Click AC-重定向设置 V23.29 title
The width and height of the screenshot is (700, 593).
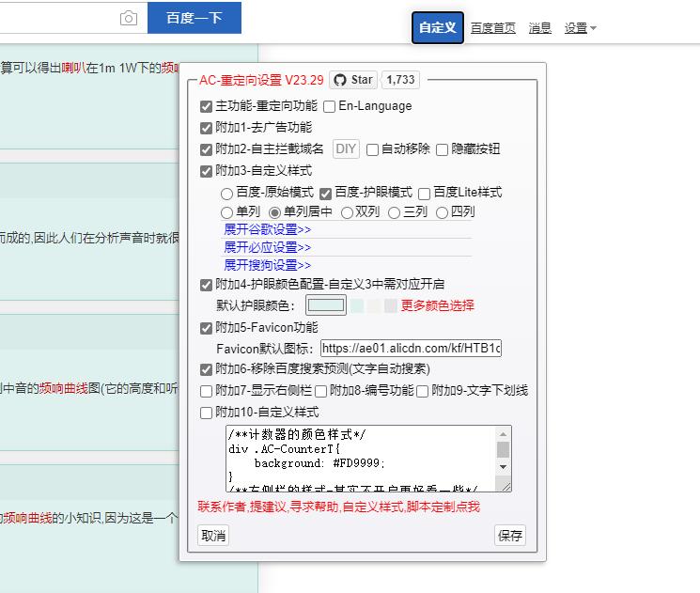pyautogui.click(x=261, y=81)
